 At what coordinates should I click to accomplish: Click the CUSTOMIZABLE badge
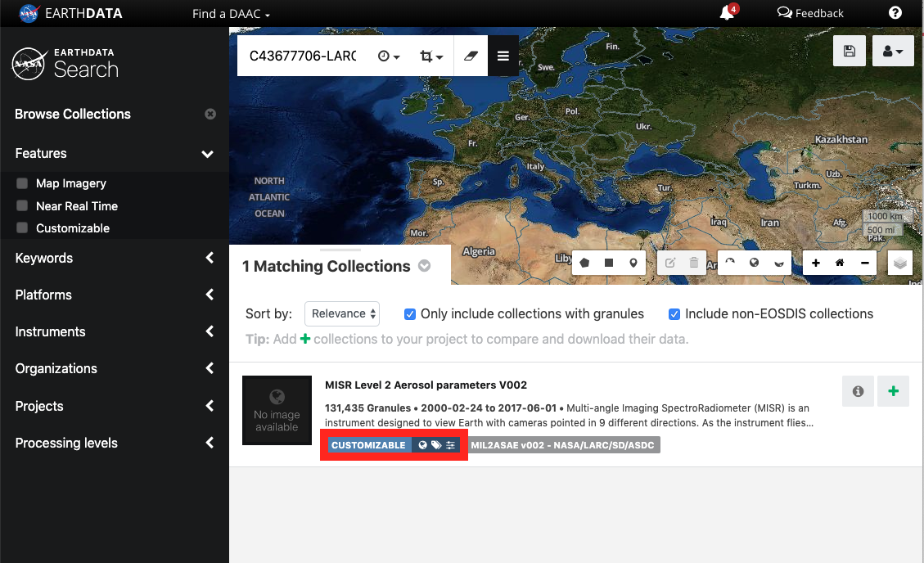click(x=368, y=445)
